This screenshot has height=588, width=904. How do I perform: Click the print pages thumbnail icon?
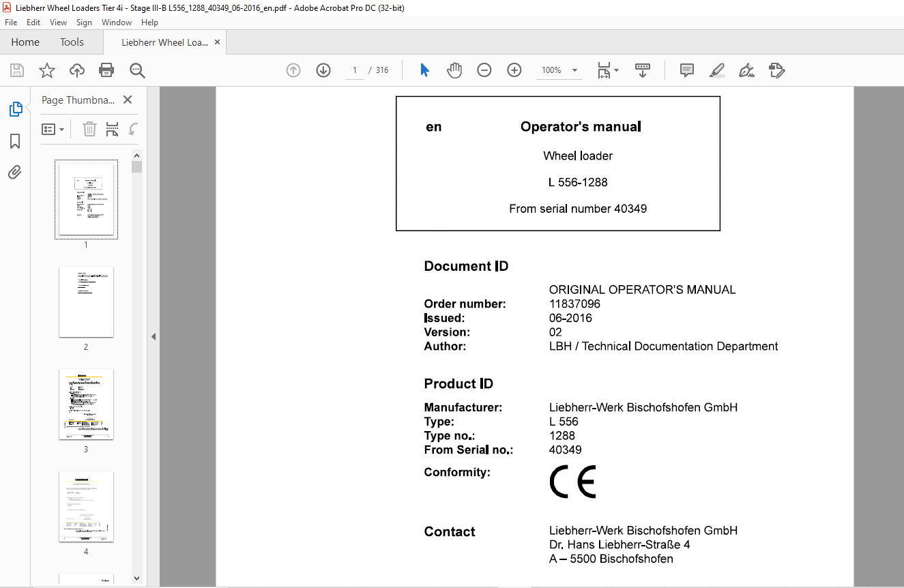pyautogui.click(x=113, y=129)
